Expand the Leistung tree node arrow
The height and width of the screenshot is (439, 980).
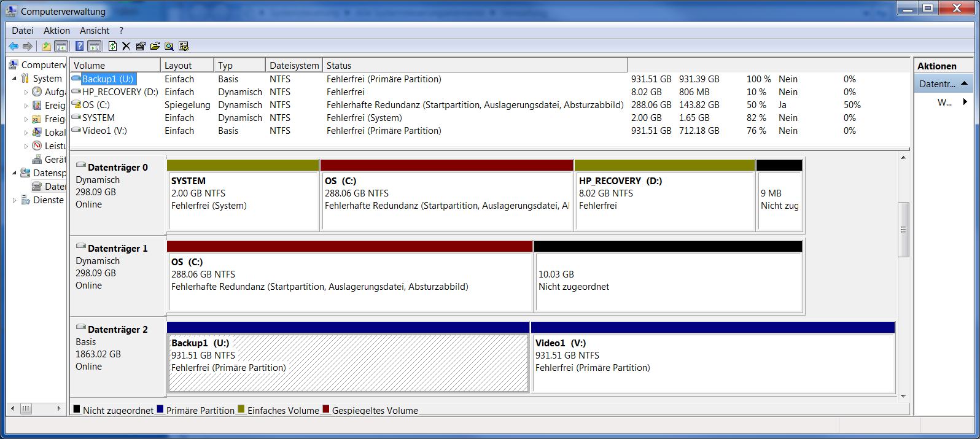coord(26,146)
